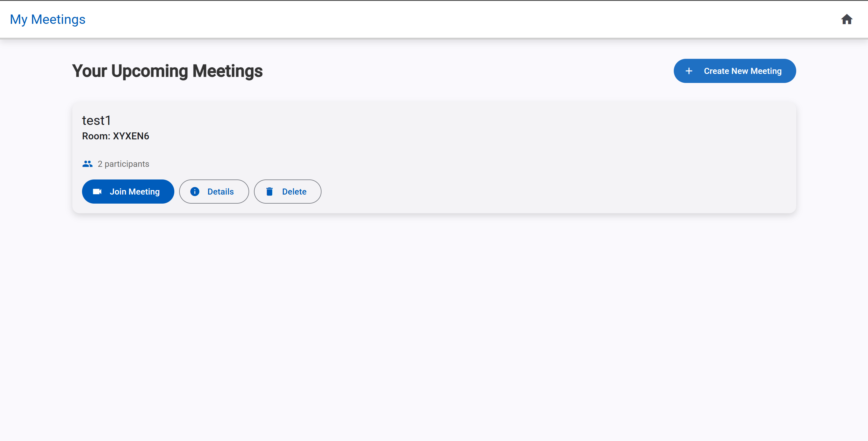The width and height of the screenshot is (868, 441).
Task: Click the 2 participants text
Action: point(123,164)
